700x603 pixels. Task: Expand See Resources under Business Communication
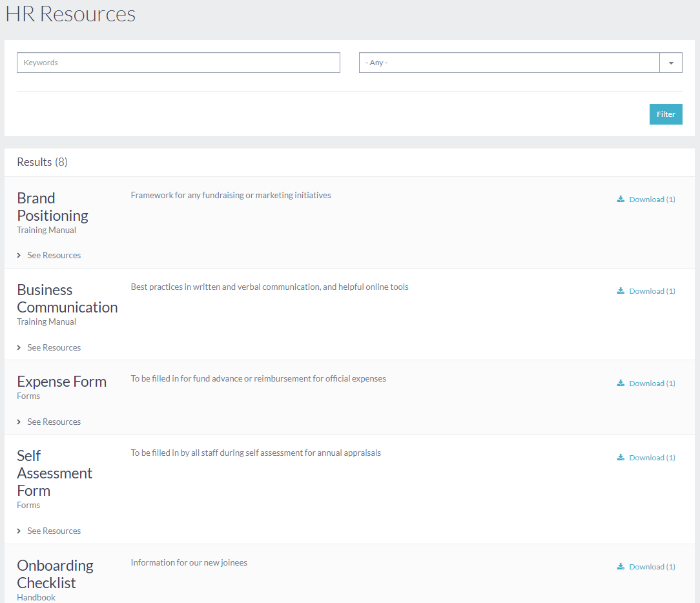point(49,348)
